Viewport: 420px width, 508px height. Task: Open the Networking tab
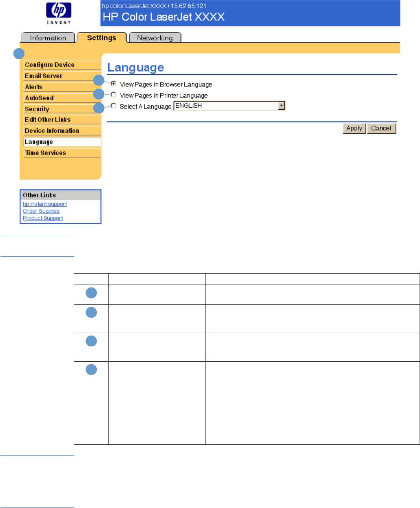[x=155, y=38]
